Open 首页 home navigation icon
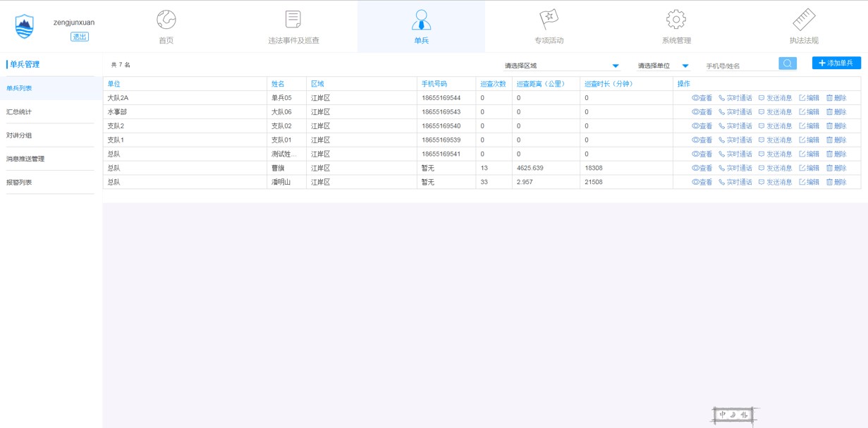 pos(166,19)
